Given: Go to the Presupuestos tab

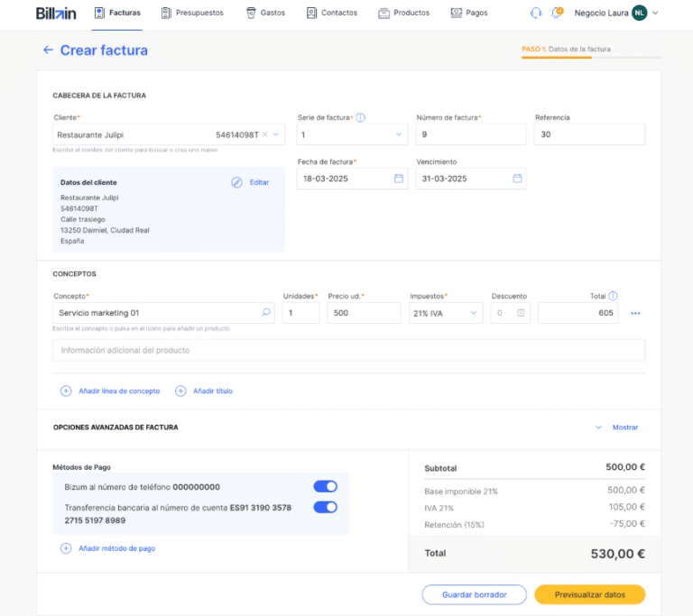Looking at the screenshot, I should [195, 13].
